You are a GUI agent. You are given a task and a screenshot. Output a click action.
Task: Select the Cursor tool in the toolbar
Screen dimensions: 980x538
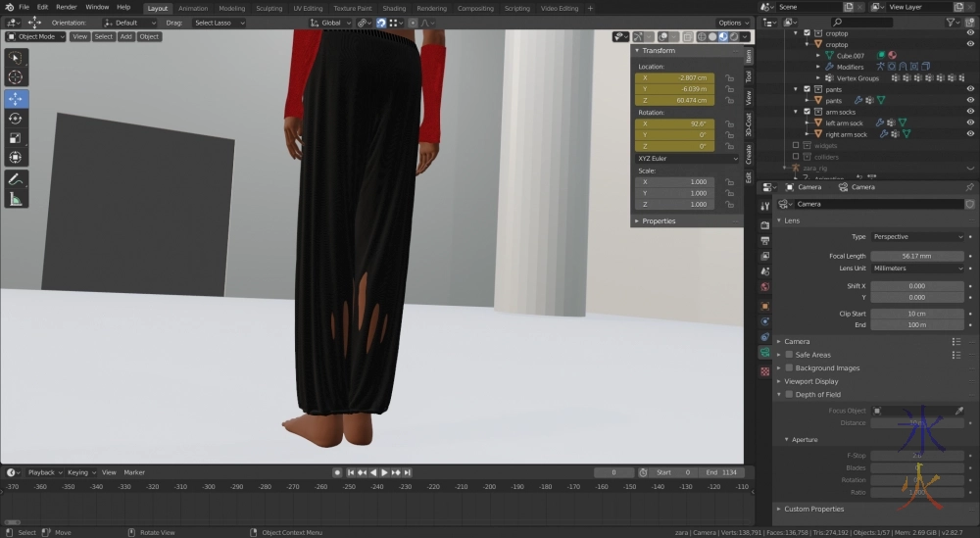(17, 77)
